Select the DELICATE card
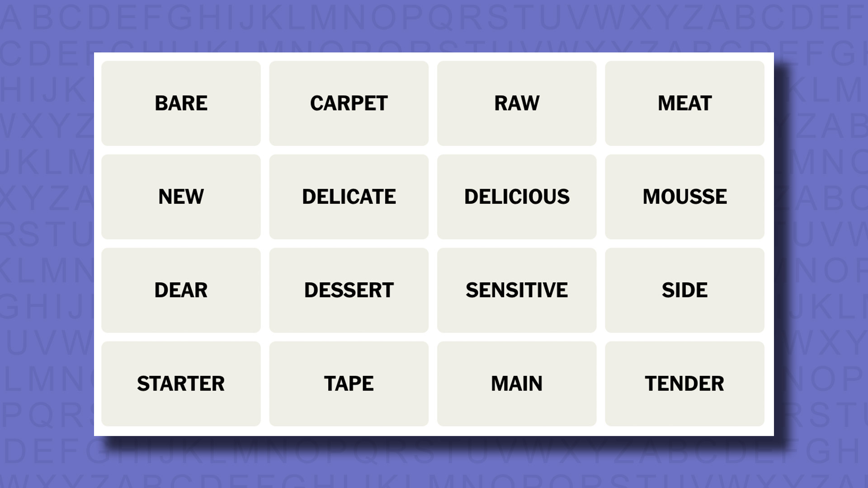Screen dimensions: 868x488 click(349, 197)
